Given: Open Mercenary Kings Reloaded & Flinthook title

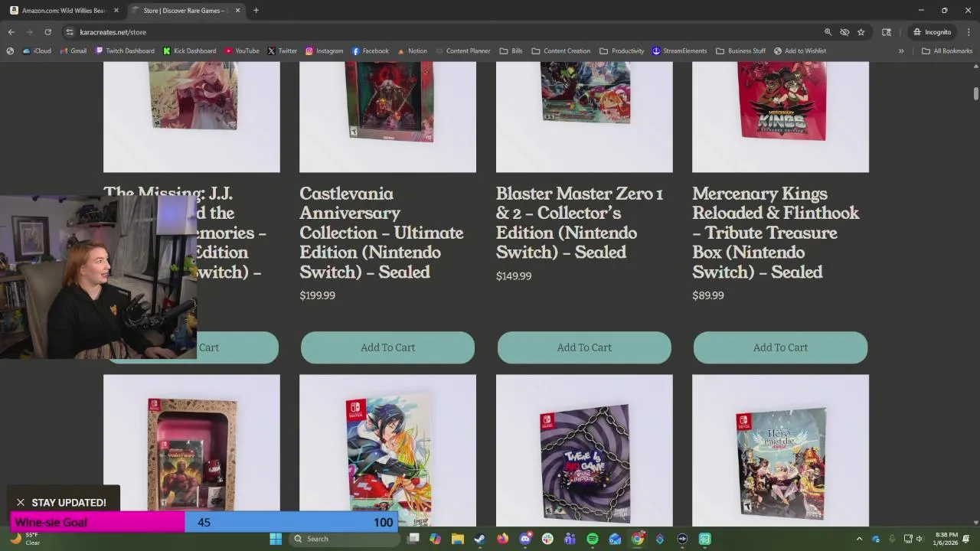Looking at the screenshot, I should (776, 233).
